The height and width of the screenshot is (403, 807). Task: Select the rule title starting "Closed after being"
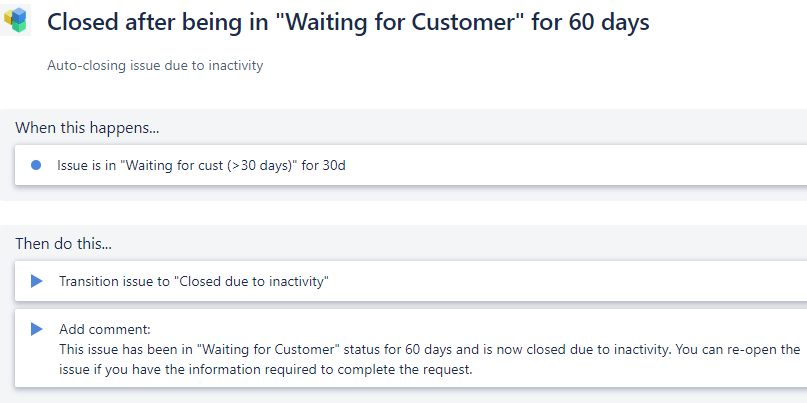[348, 22]
